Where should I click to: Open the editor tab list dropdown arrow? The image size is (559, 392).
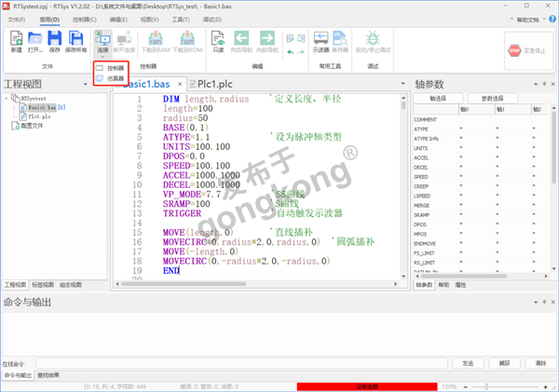(x=403, y=84)
